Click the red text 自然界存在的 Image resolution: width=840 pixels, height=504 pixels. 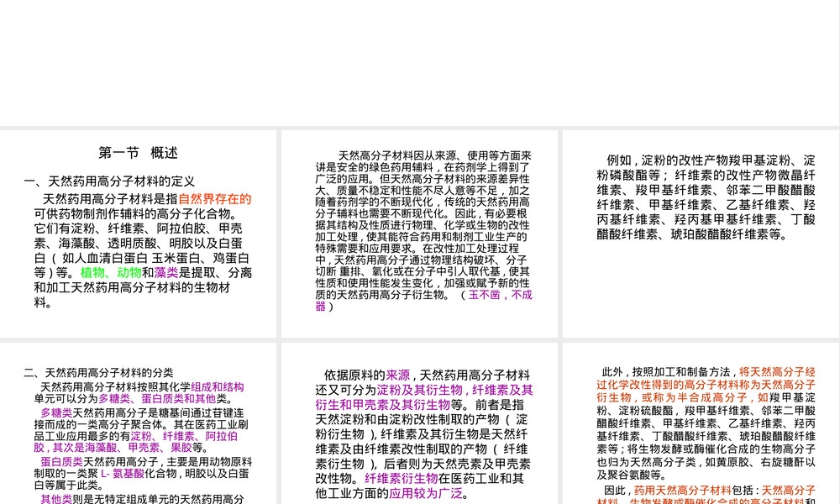[x=215, y=199]
